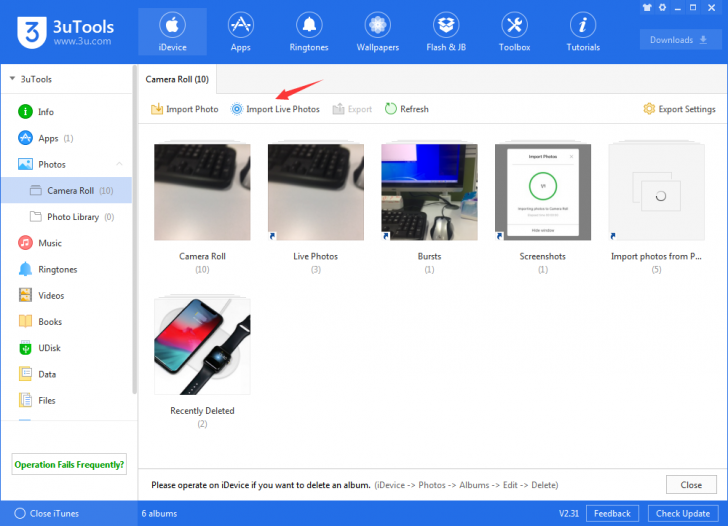Click the Bursts album label

(429, 256)
